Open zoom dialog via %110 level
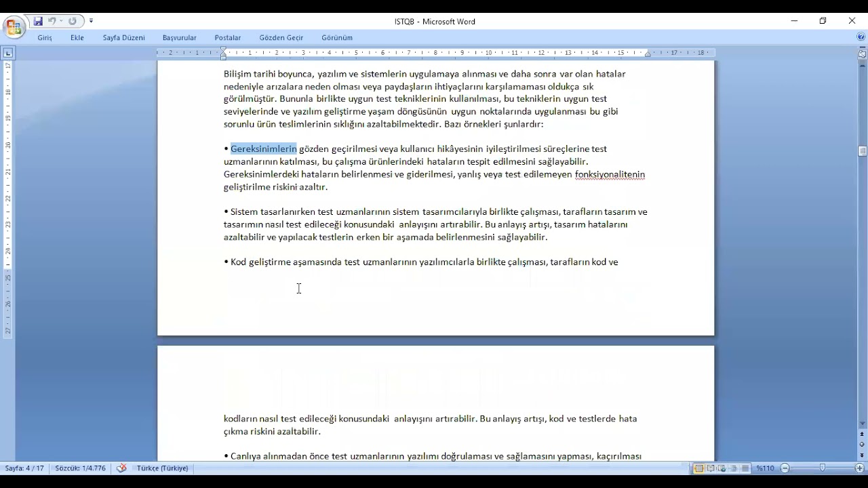The image size is (868, 488). click(x=765, y=468)
